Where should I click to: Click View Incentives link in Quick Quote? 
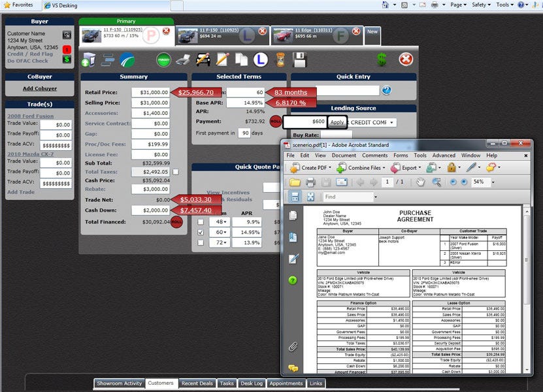(228, 193)
